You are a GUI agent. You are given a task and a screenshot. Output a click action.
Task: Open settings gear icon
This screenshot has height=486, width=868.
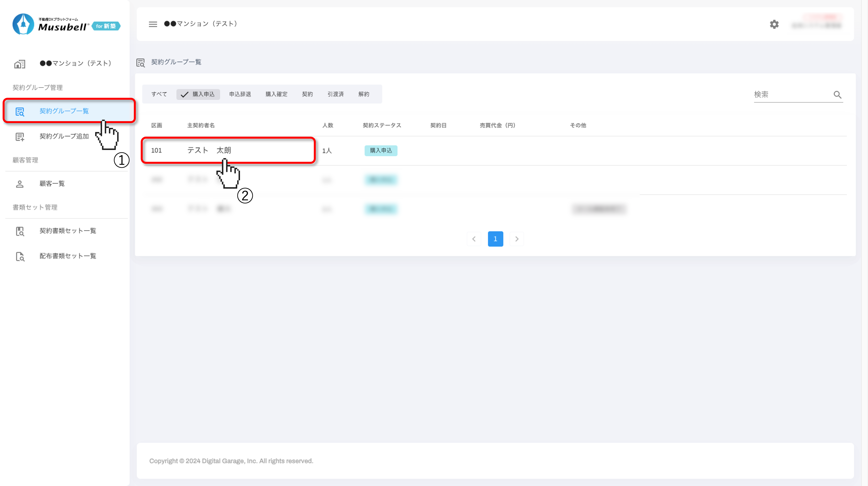[x=774, y=24]
